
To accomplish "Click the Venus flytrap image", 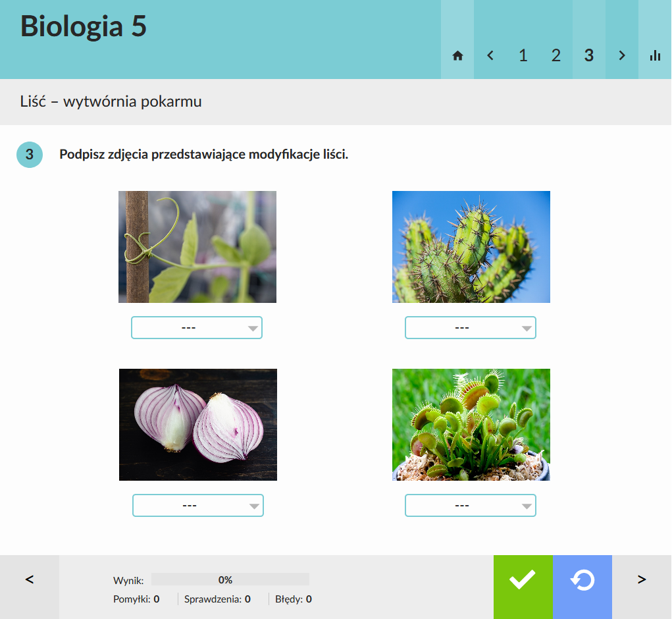I will [x=471, y=425].
